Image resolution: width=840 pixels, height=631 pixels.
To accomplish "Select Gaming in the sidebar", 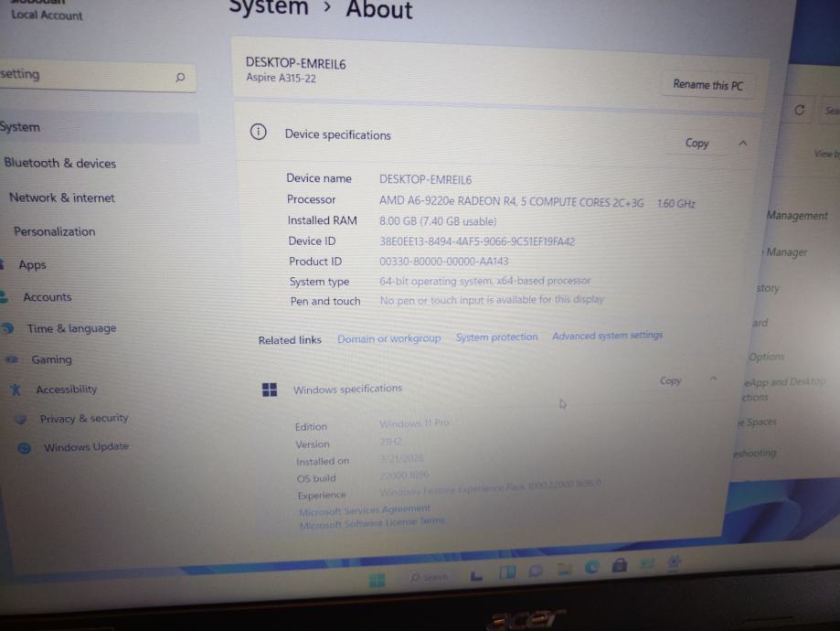I will (x=51, y=359).
